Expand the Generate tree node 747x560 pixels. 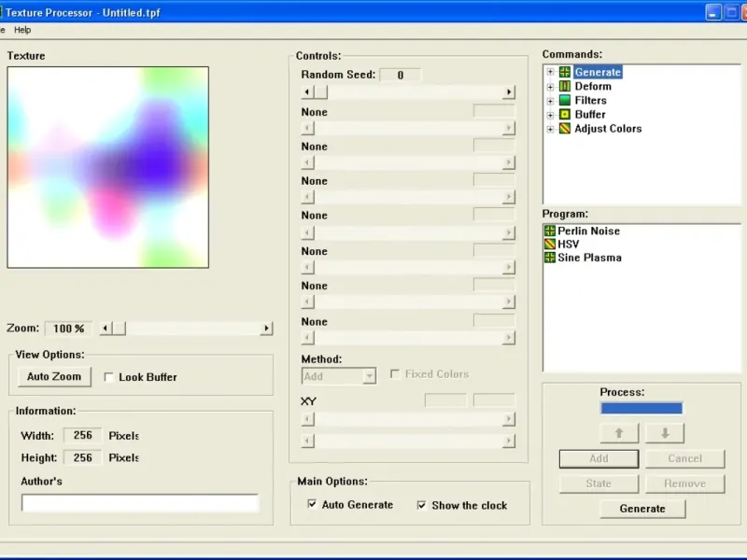click(550, 72)
